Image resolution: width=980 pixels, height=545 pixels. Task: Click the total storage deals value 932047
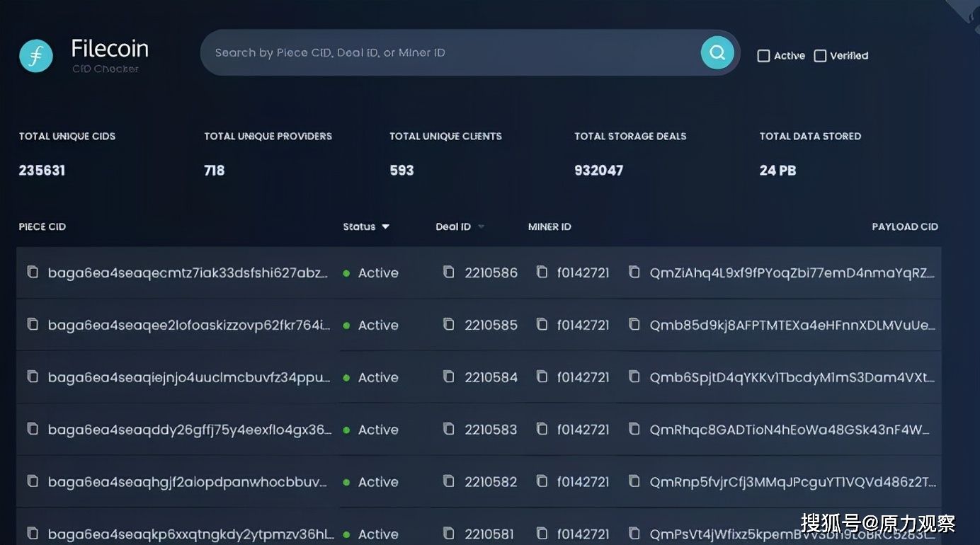point(599,171)
